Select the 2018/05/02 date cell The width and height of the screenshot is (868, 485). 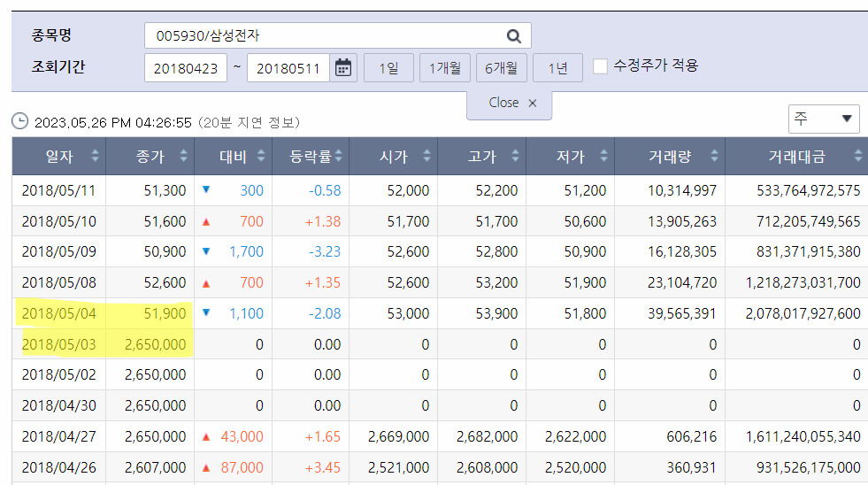[59, 375]
